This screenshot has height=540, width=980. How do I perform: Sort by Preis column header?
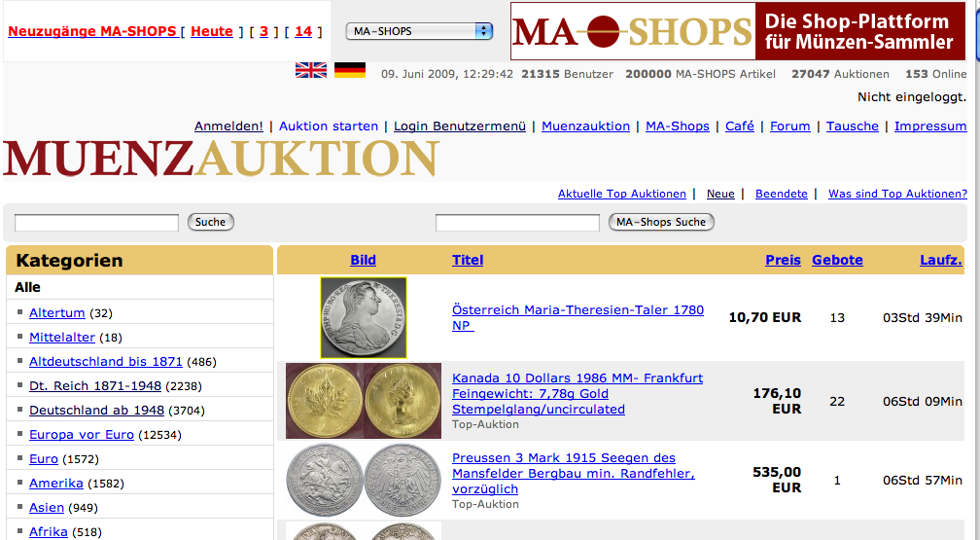tap(784, 260)
